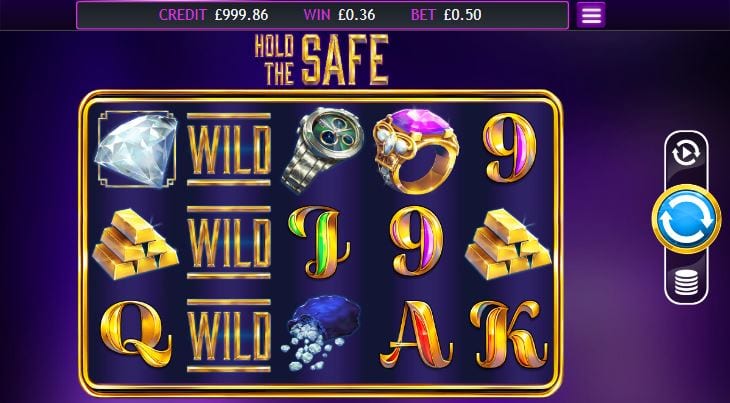The width and height of the screenshot is (730, 403).
Task: Click the diamond symbol on reel one
Action: click(x=136, y=149)
